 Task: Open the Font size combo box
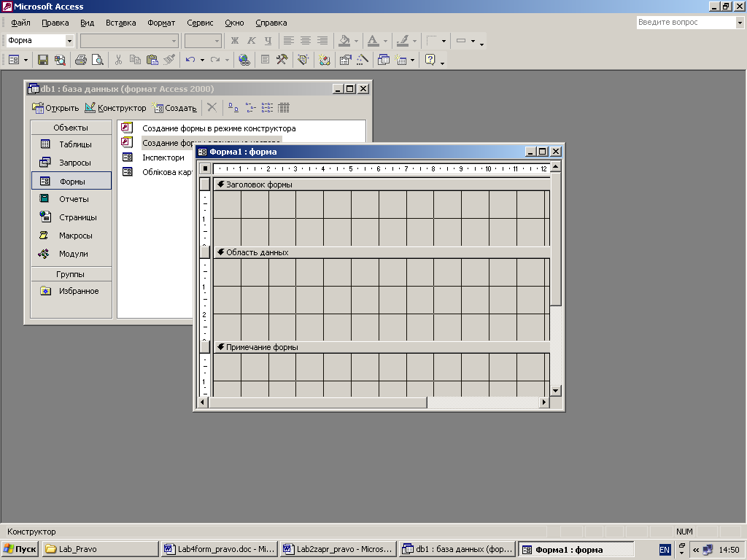point(203,41)
